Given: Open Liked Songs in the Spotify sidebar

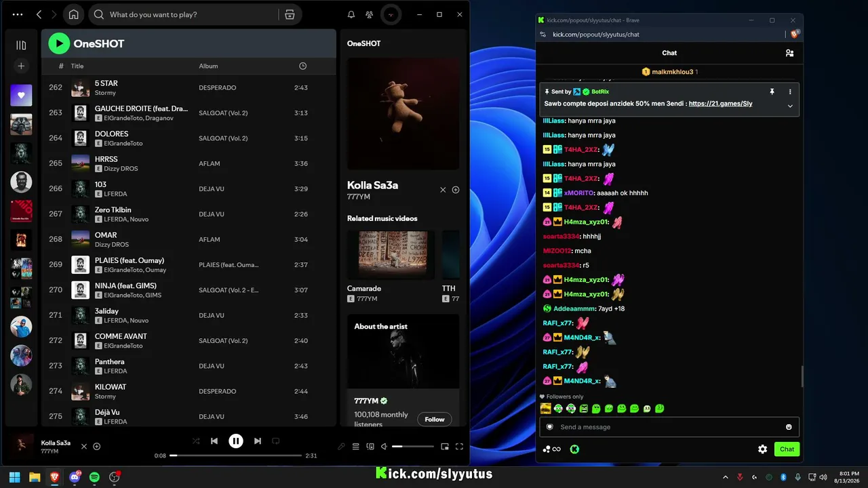Looking at the screenshot, I should tap(21, 95).
